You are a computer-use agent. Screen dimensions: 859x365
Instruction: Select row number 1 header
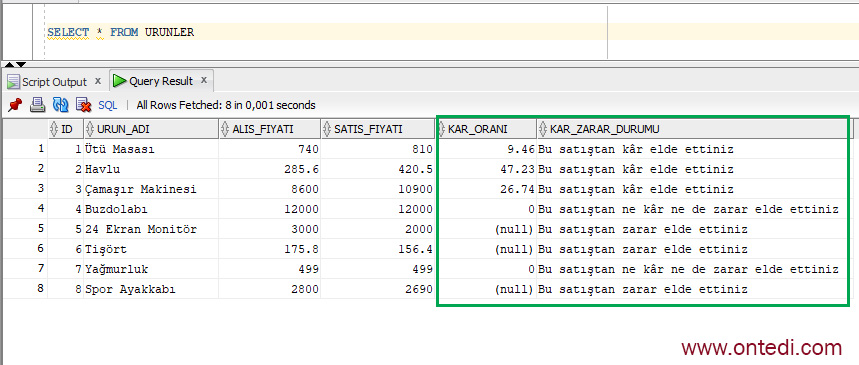26,149
